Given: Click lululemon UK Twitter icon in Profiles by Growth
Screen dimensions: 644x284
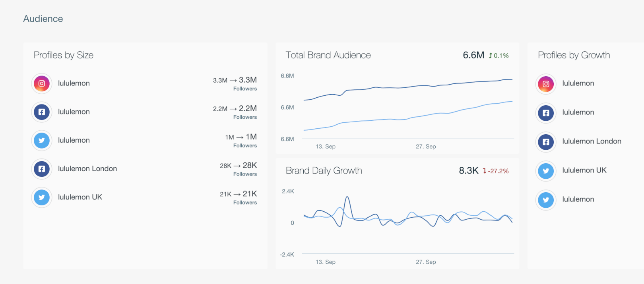Looking at the screenshot, I should click(546, 171).
